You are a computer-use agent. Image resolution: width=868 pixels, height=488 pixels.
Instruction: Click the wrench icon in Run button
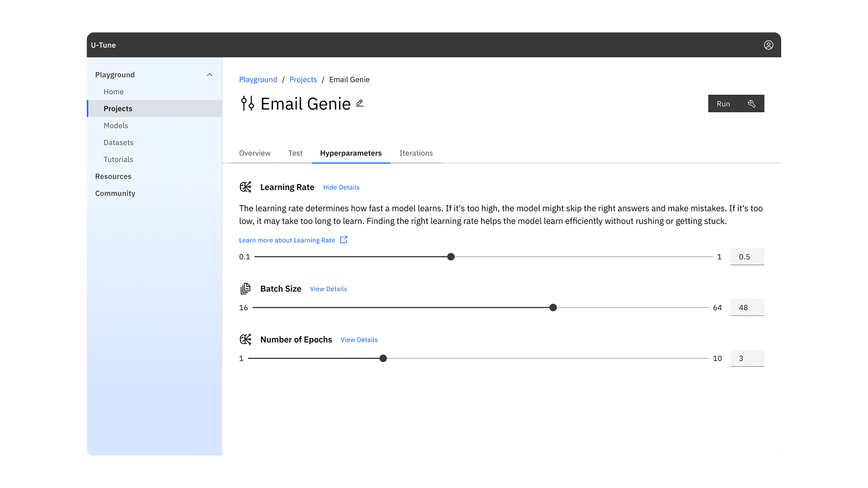point(751,104)
